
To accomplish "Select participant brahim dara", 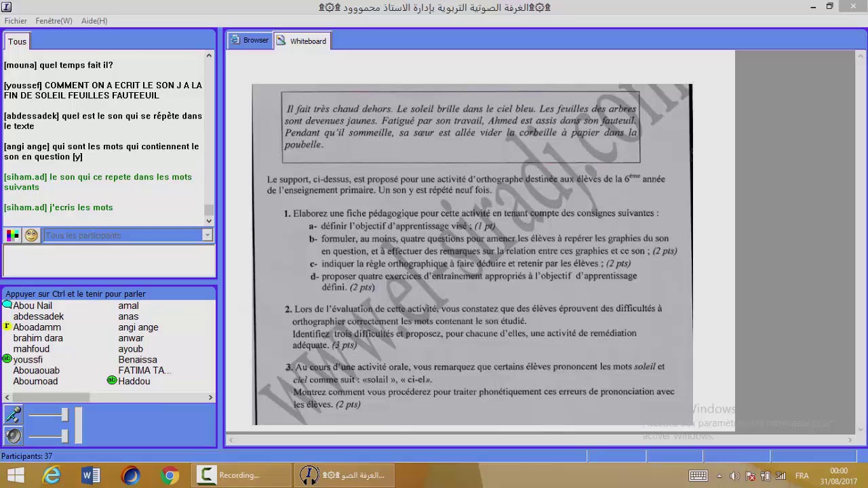I will point(38,338).
